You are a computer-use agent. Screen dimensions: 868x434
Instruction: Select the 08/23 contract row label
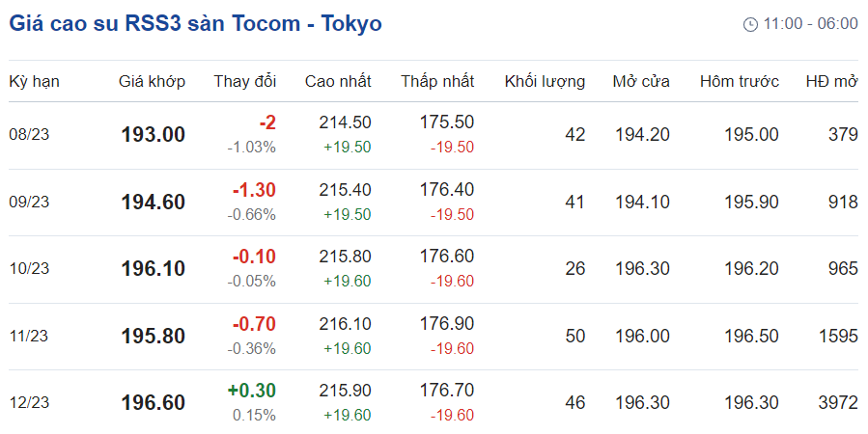29,134
